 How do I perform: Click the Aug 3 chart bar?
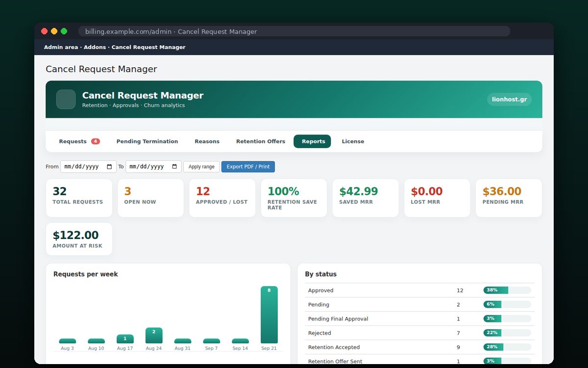click(67, 341)
